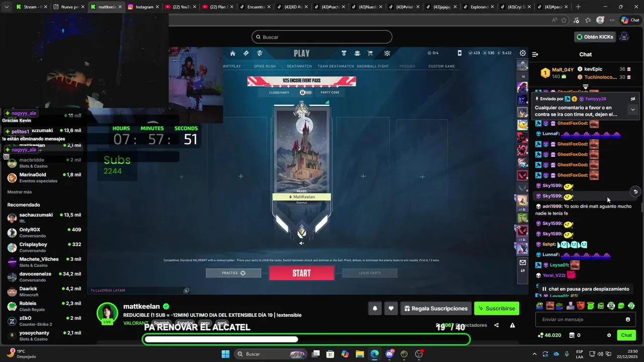Viewport: 644px width, 362px height.
Task: Collapse the chat panel with the arrow icon
Action: (x=535, y=54)
